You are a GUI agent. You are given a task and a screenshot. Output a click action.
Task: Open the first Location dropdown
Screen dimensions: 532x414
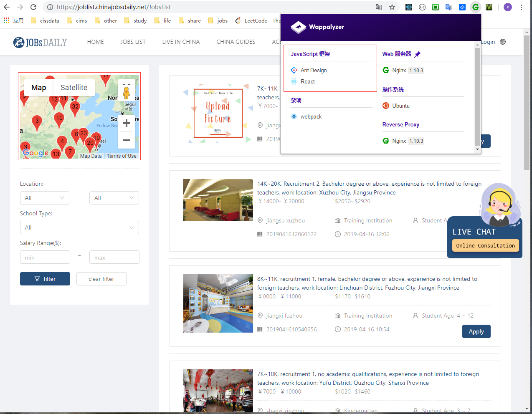pyautogui.click(x=45, y=198)
